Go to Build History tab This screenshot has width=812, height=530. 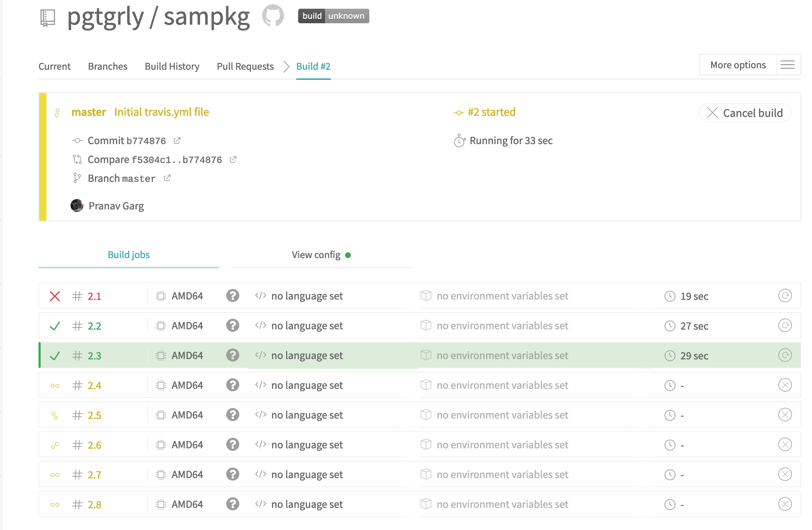click(x=172, y=66)
